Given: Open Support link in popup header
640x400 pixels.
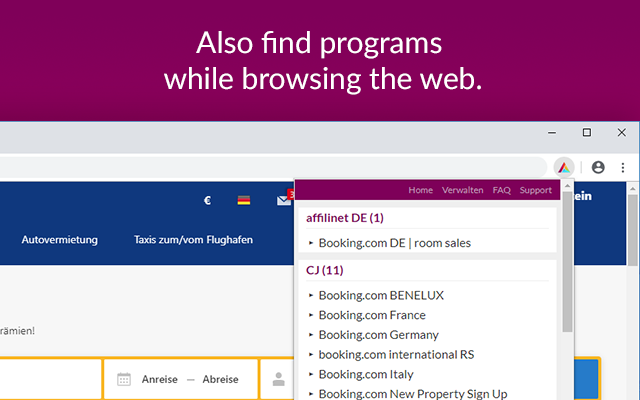Looking at the screenshot, I should tap(536, 190).
